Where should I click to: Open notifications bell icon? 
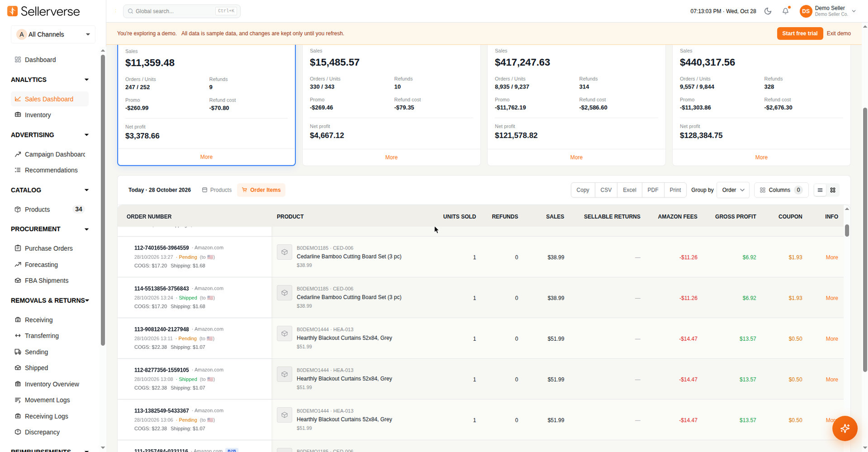point(786,11)
